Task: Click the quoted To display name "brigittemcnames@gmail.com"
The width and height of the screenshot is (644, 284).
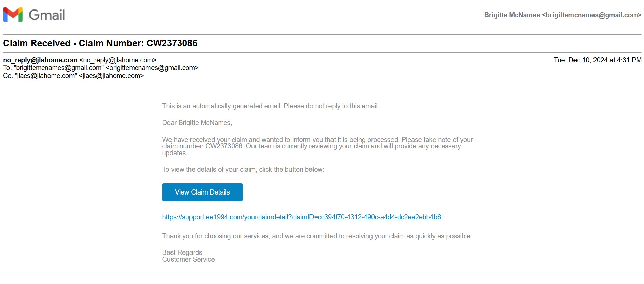Action: (59, 68)
